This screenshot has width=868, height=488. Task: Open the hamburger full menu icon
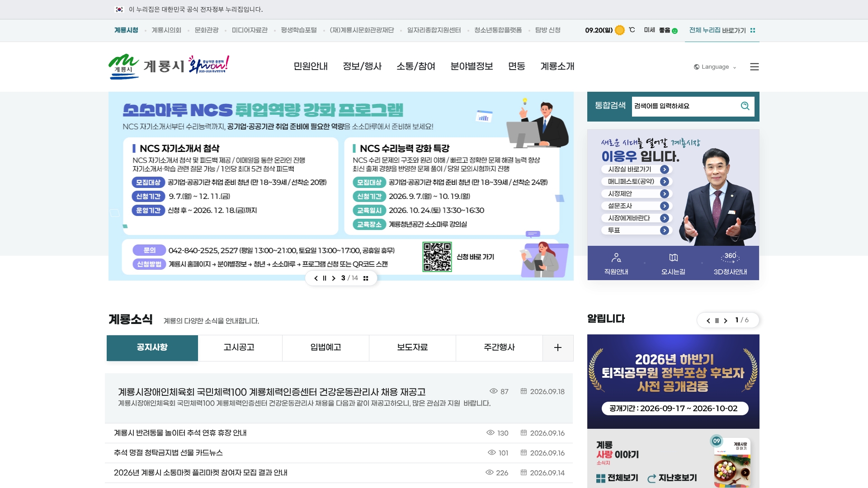pyautogui.click(x=754, y=67)
